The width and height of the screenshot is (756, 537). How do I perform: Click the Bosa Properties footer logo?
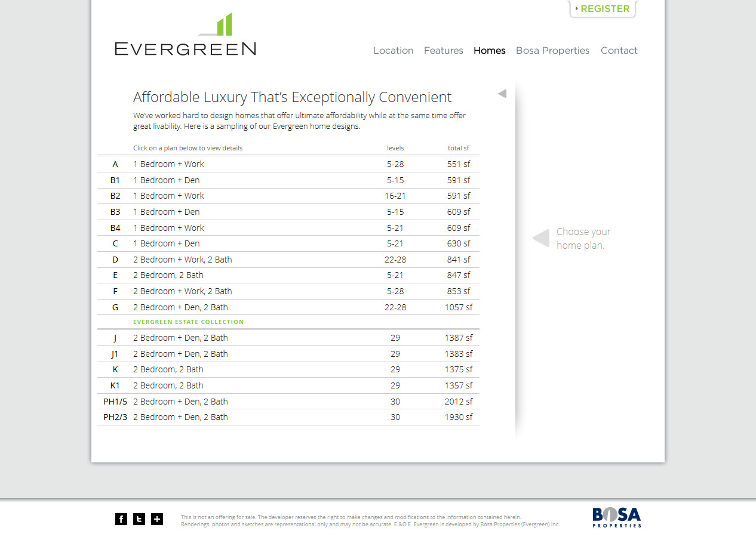(617, 517)
